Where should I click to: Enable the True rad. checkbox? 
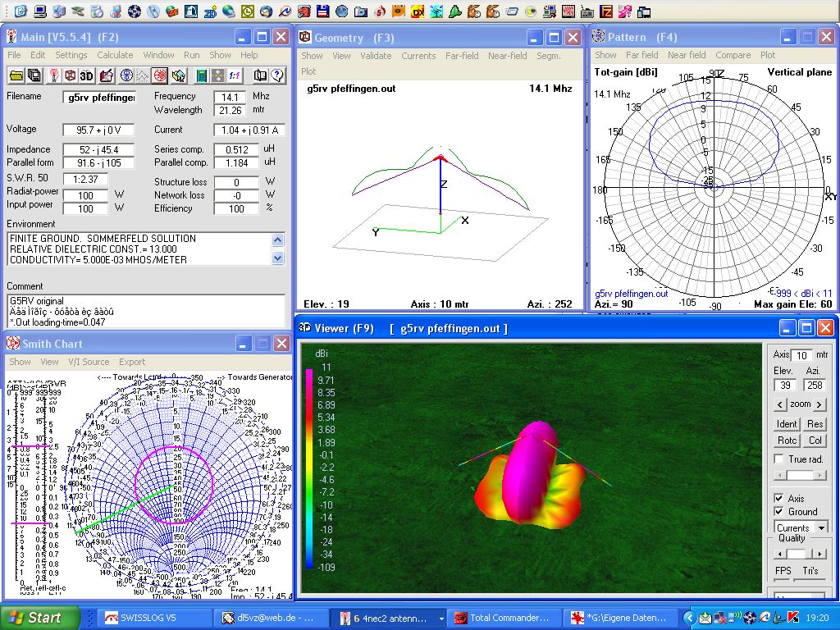click(x=778, y=459)
